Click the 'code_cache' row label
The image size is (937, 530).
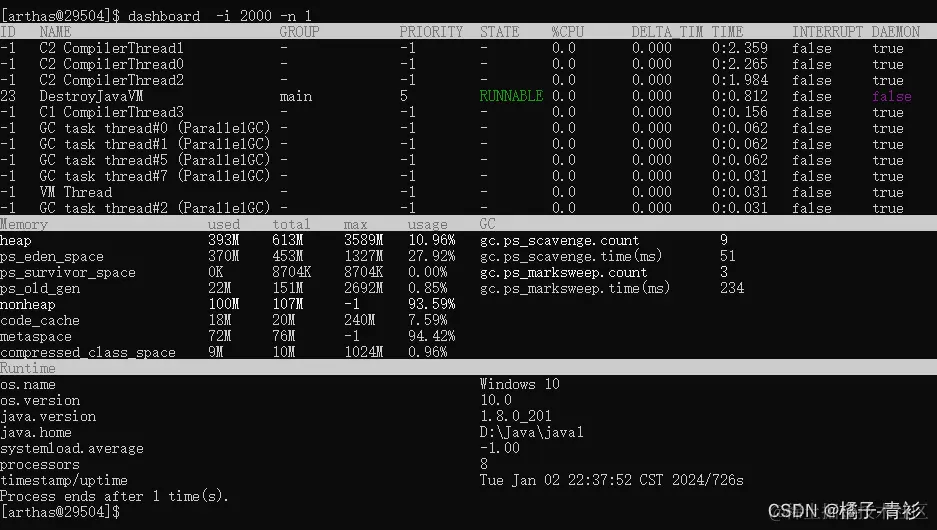[40, 321]
